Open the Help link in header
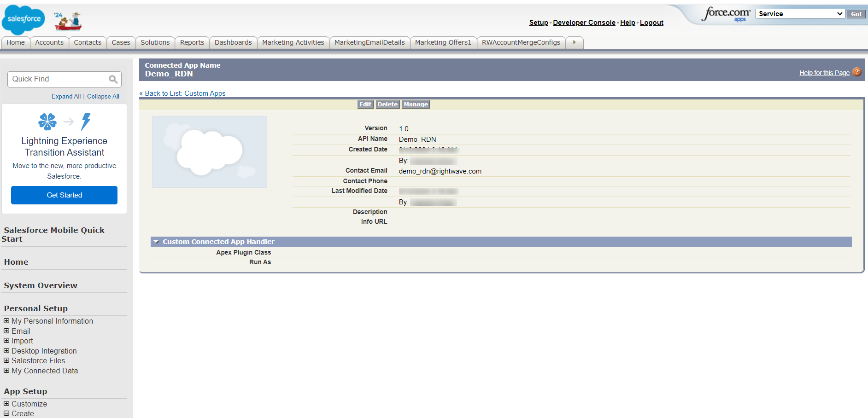 coord(628,23)
